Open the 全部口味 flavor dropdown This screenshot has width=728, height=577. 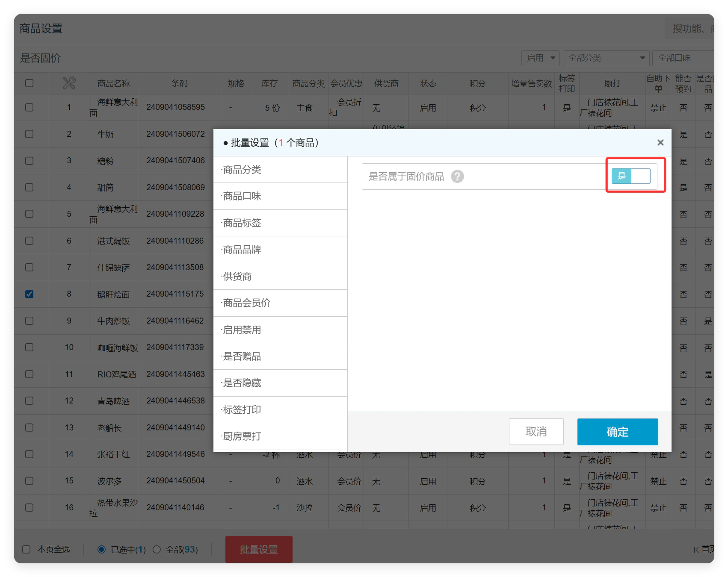coord(683,58)
